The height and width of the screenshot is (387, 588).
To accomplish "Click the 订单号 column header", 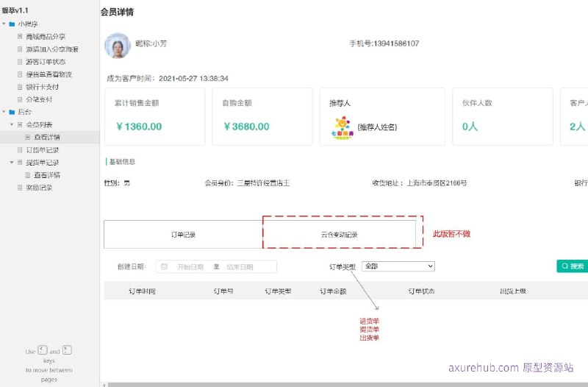I will click(x=223, y=291).
